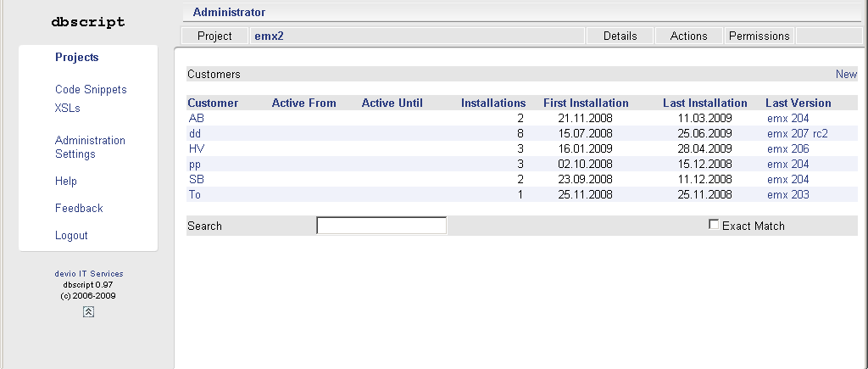This screenshot has width=868, height=369.
Task: Select last installation date 25.06.2009
Action: pos(704,133)
